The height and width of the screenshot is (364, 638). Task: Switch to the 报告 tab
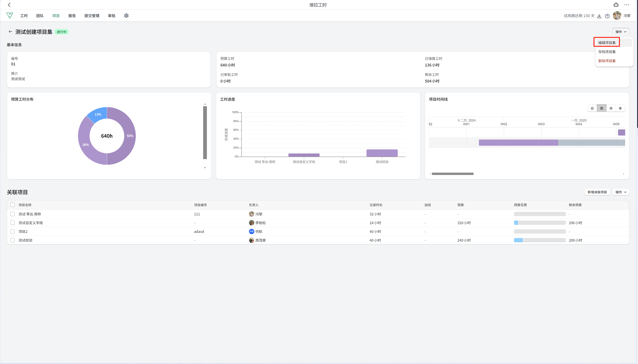(x=72, y=16)
